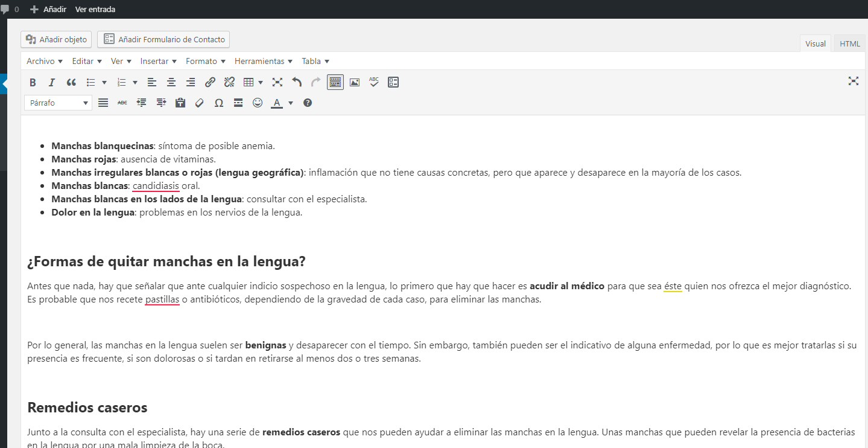Click the Añadir objeto button
The image size is (868, 448).
pos(56,39)
